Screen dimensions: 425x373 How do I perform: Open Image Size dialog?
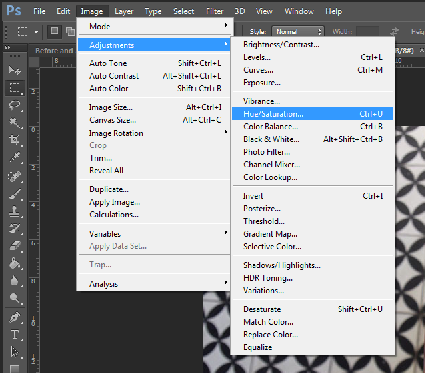(154, 107)
